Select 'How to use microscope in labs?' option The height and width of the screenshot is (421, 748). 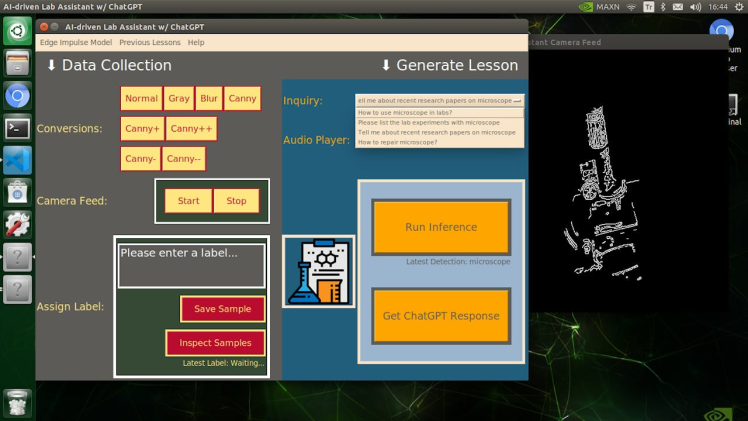[x=439, y=113]
